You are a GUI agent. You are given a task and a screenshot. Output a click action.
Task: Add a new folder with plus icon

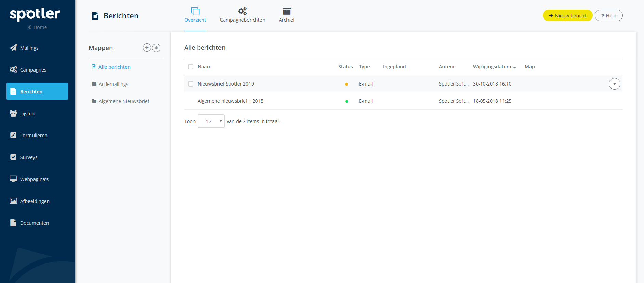147,48
